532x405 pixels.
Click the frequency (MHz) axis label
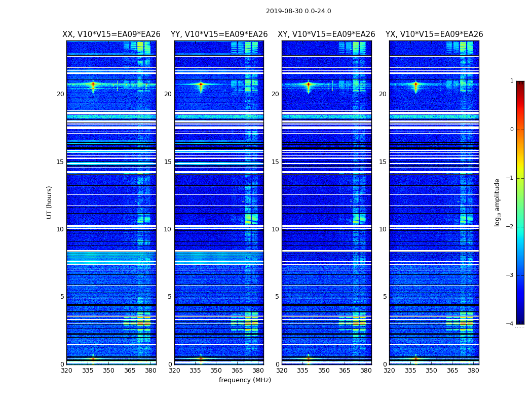[245, 380]
